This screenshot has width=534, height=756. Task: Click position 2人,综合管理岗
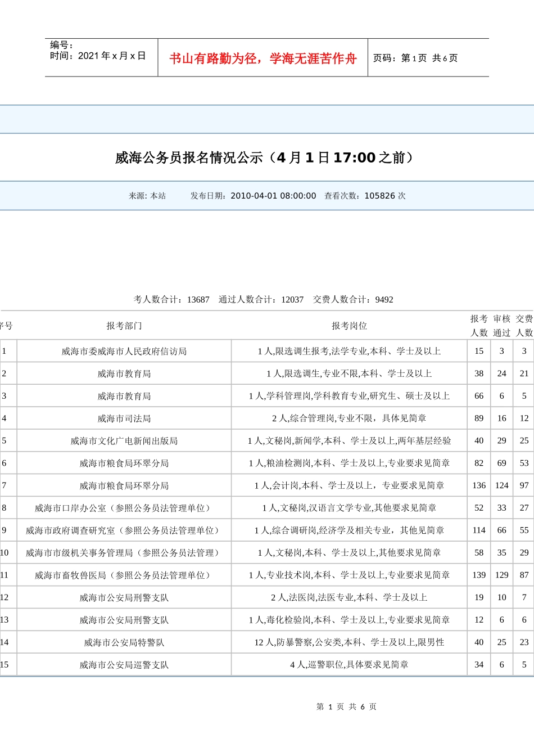(349, 418)
